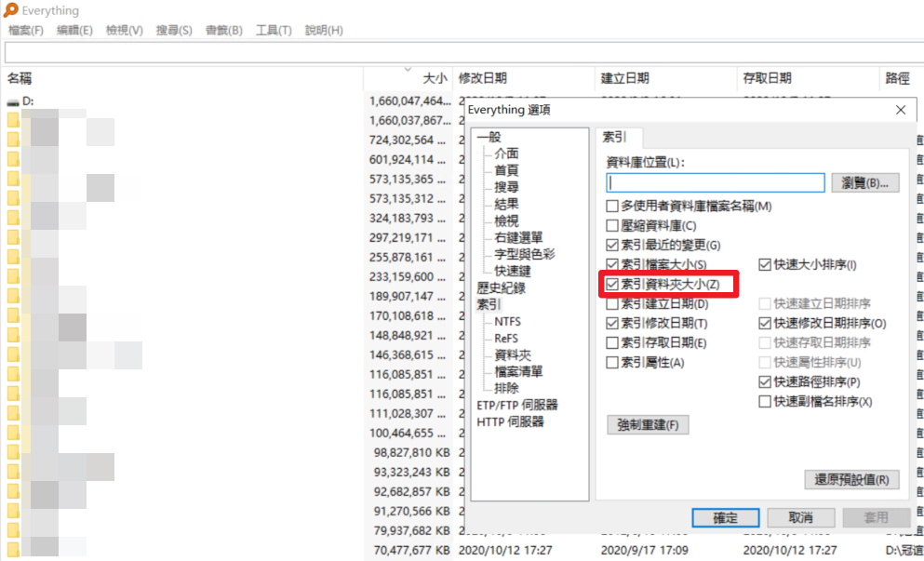Image resolution: width=924 pixels, height=561 pixels.
Task: Select 字型與色彩 in options tree
Action: [x=525, y=255]
